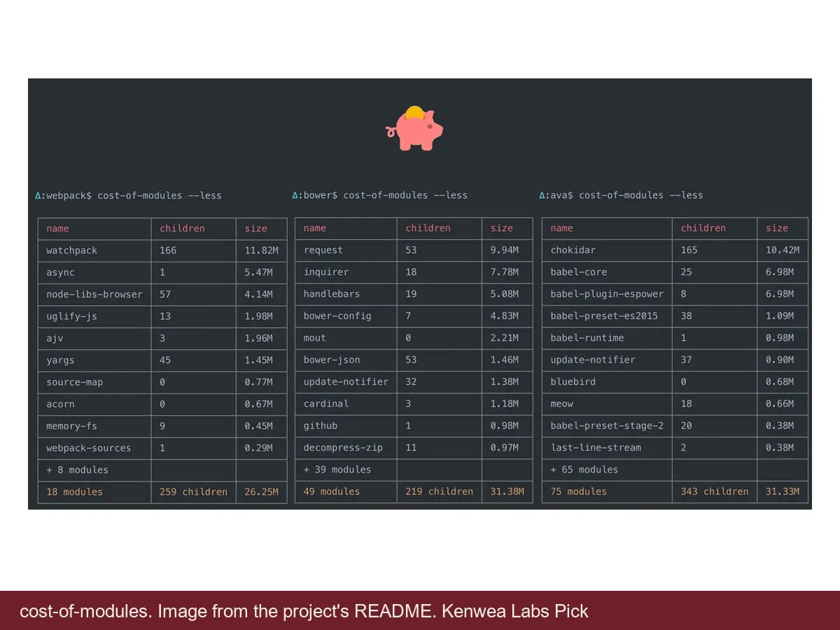840x630 pixels.
Task: Click the 'size' header in ava table
Action: (777, 228)
